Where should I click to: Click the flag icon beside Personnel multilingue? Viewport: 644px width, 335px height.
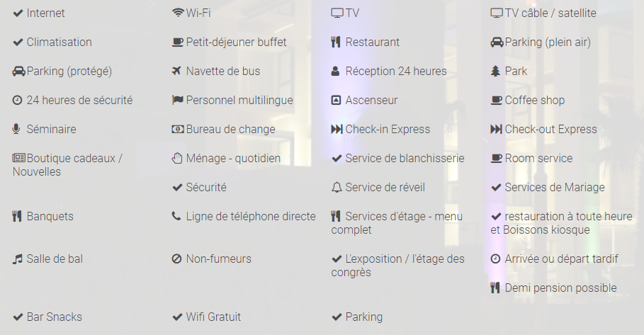tap(178, 100)
